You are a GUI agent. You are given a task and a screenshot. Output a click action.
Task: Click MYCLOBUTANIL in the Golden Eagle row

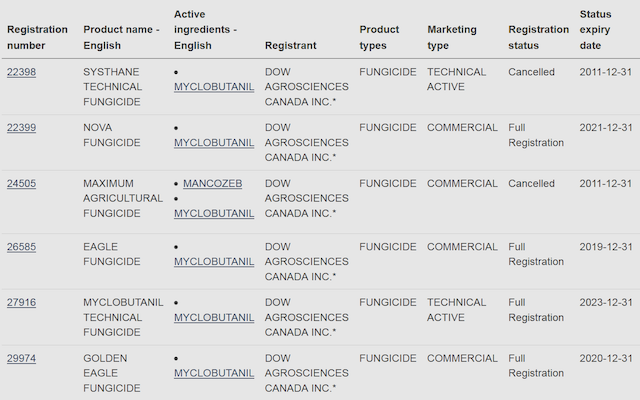click(x=213, y=373)
